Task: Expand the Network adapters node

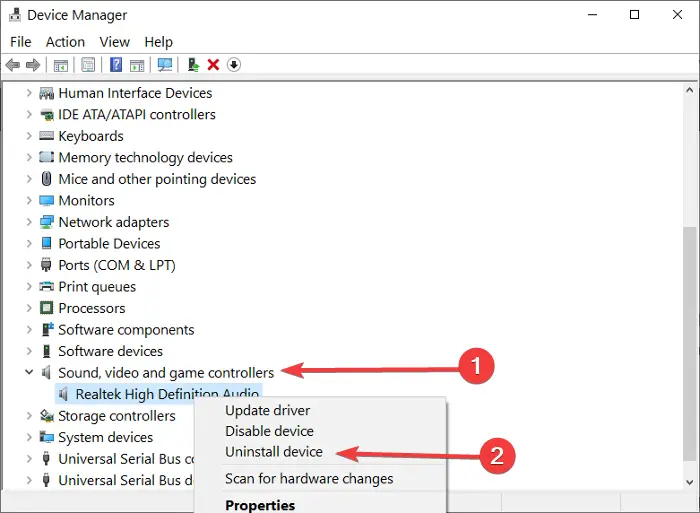Action: click(x=29, y=222)
